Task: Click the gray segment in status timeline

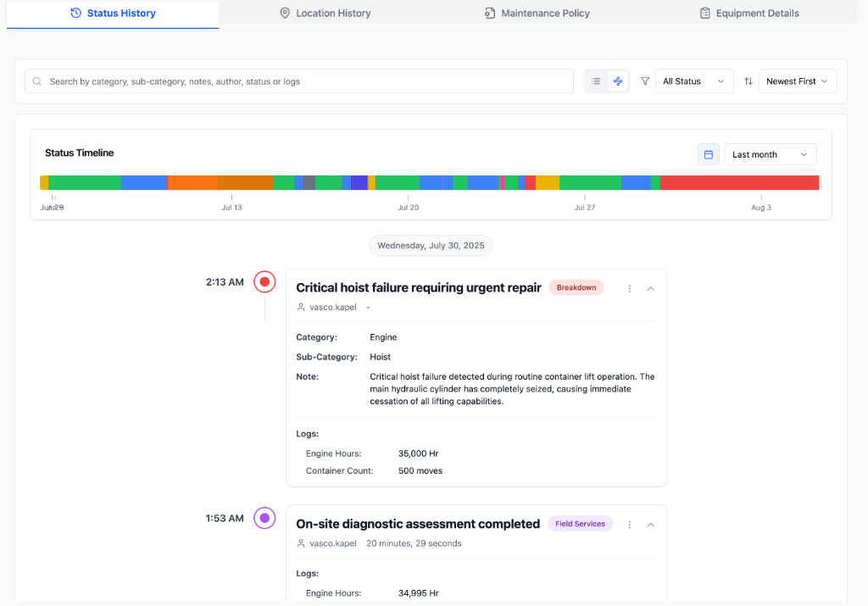Action: pos(309,182)
